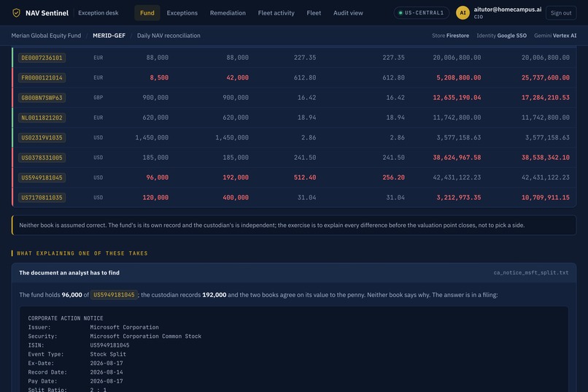The width and height of the screenshot is (588, 392).
Task: Click the Store Firestore label
Action: point(450,36)
